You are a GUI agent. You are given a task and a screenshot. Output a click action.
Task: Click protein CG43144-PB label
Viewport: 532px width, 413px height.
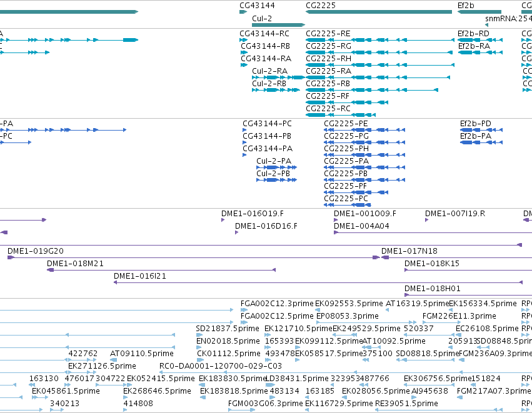pos(267,136)
